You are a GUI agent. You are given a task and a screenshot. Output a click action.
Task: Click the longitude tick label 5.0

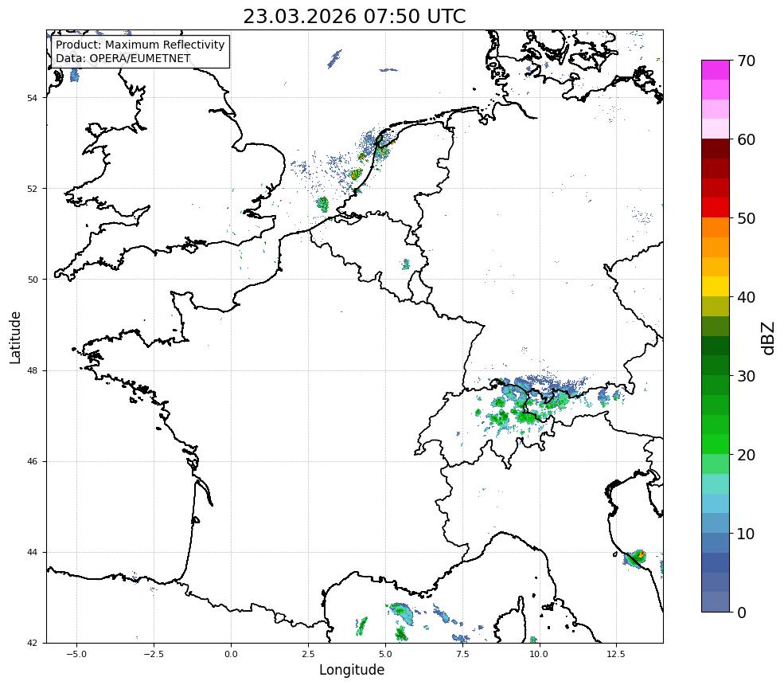point(385,654)
